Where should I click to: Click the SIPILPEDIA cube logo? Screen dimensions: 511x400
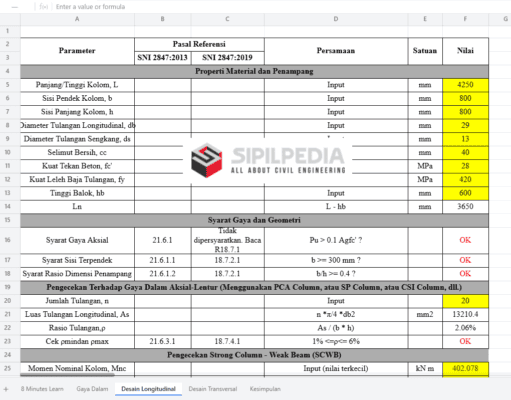[207, 160]
